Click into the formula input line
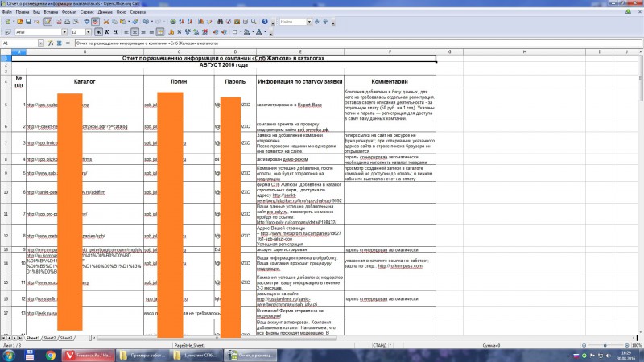Viewport: 644px width, 362px height. pyautogui.click(x=357, y=43)
